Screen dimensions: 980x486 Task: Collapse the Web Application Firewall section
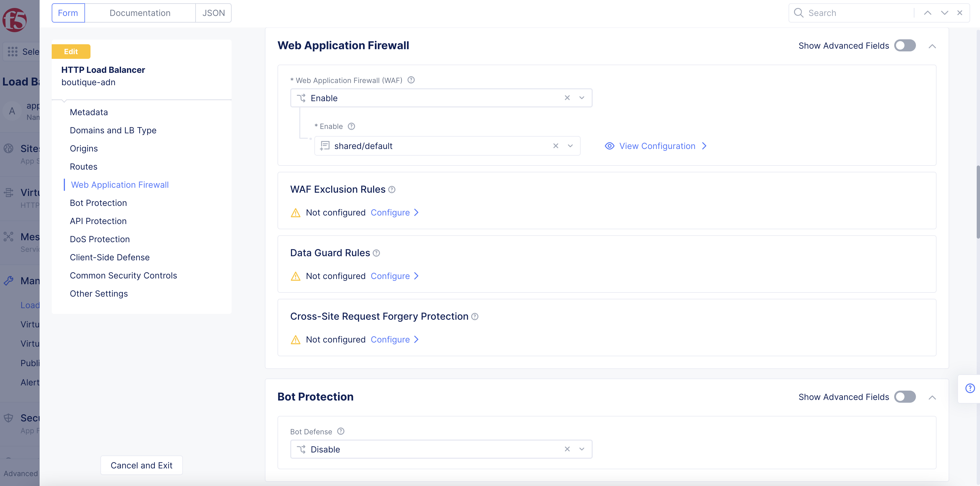point(932,46)
